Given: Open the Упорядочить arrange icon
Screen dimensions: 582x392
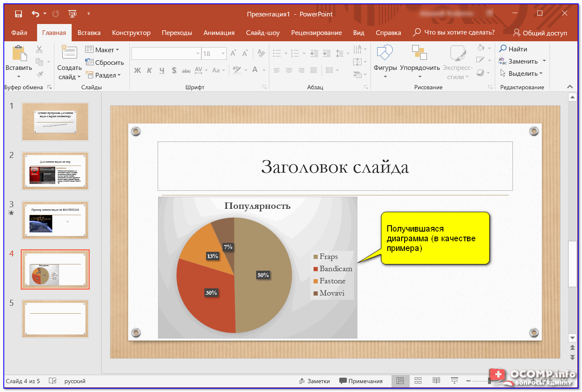Looking at the screenshot, I should (x=419, y=53).
